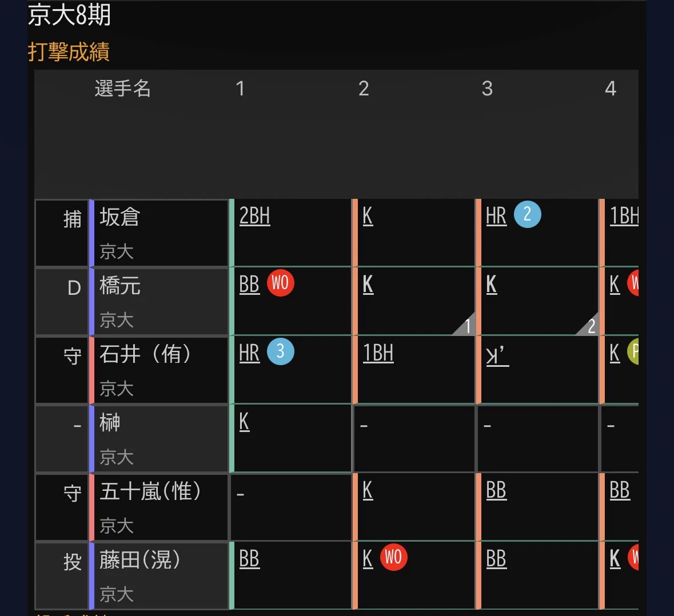Open 坂倉's 2BH result in inning 1
The image size is (674, 616).
(x=254, y=215)
